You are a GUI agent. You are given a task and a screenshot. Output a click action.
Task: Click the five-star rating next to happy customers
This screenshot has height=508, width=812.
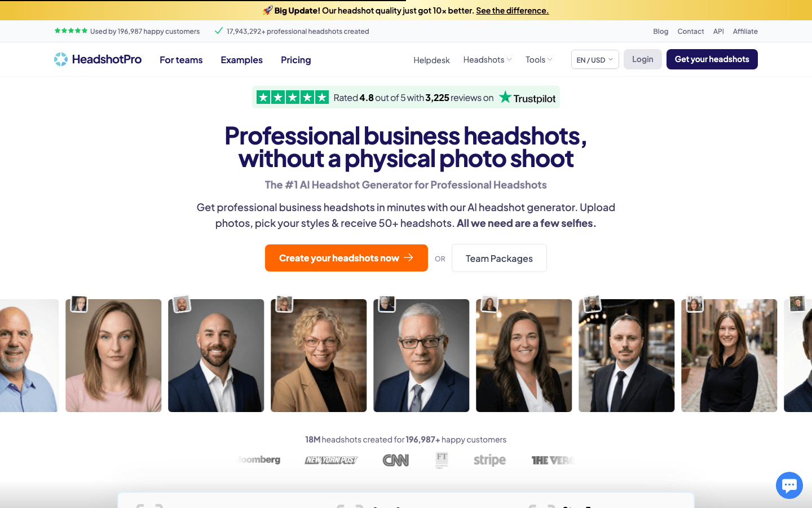point(71,31)
